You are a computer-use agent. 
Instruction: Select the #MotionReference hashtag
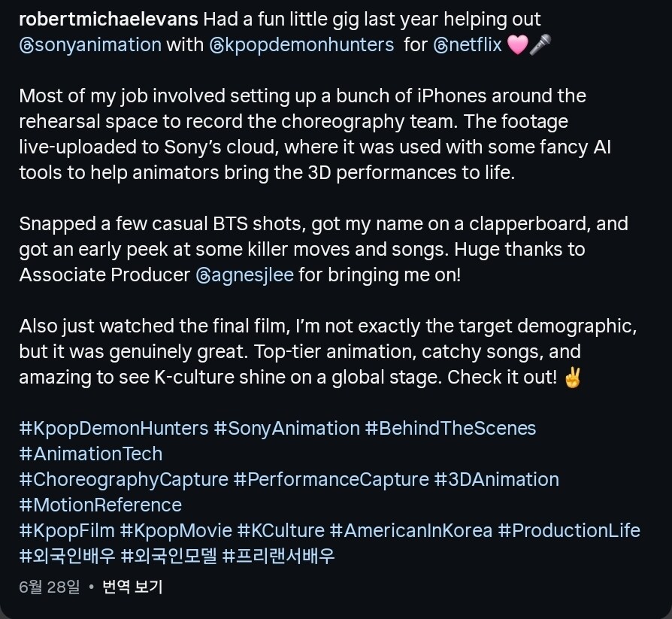[x=100, y=505]
